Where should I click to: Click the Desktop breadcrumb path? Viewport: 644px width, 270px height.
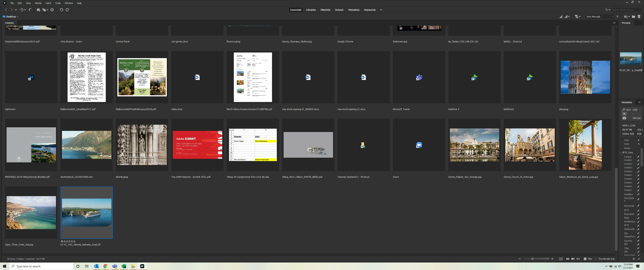[11, 16]
